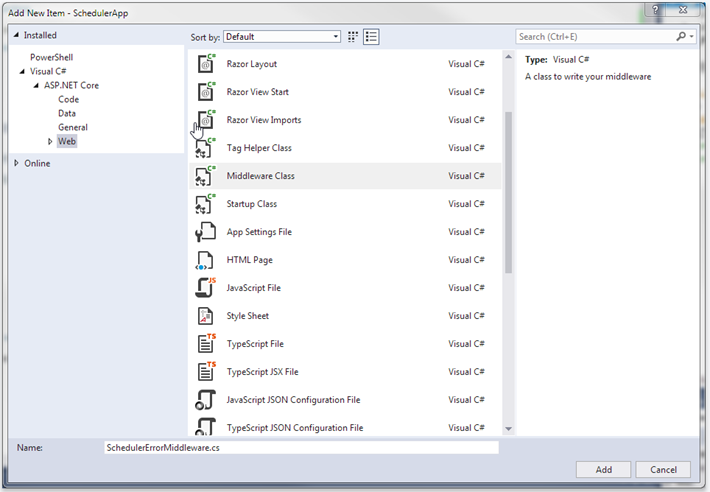Switch to small icons list view

click(372, 37)
